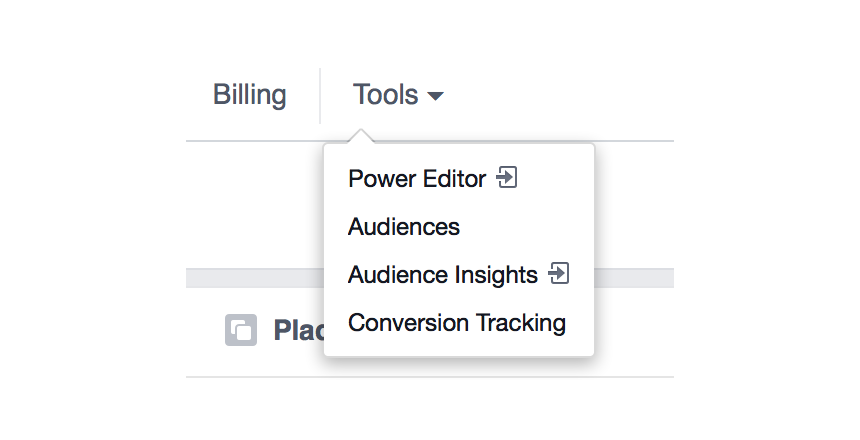The image size is (860, 440).
Task: Open the Billing tab
Action: tap(249, 95)
